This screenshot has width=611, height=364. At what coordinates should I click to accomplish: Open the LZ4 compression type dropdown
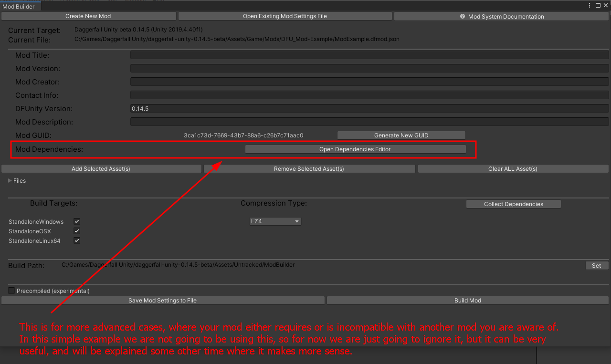[x=275, y=221]
